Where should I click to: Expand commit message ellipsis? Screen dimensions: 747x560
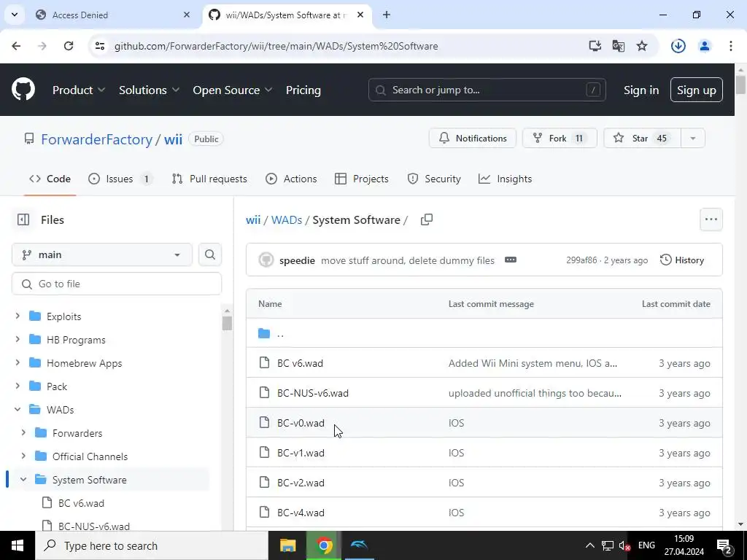[510, 260]
